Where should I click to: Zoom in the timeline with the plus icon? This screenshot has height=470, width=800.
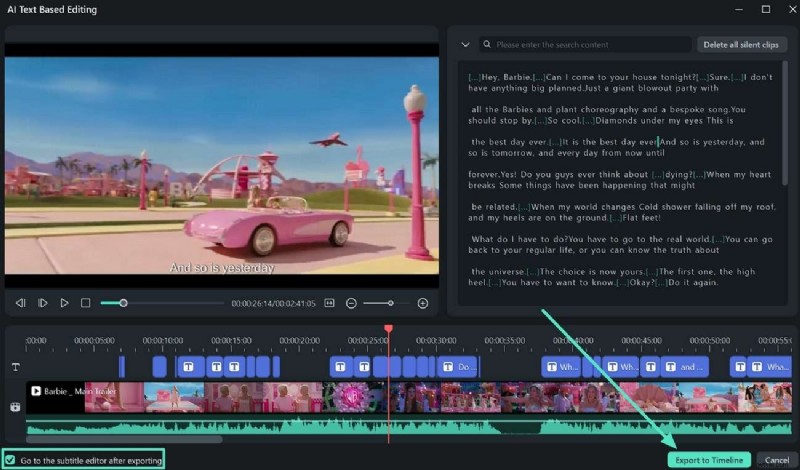click(x=423, y=303)
